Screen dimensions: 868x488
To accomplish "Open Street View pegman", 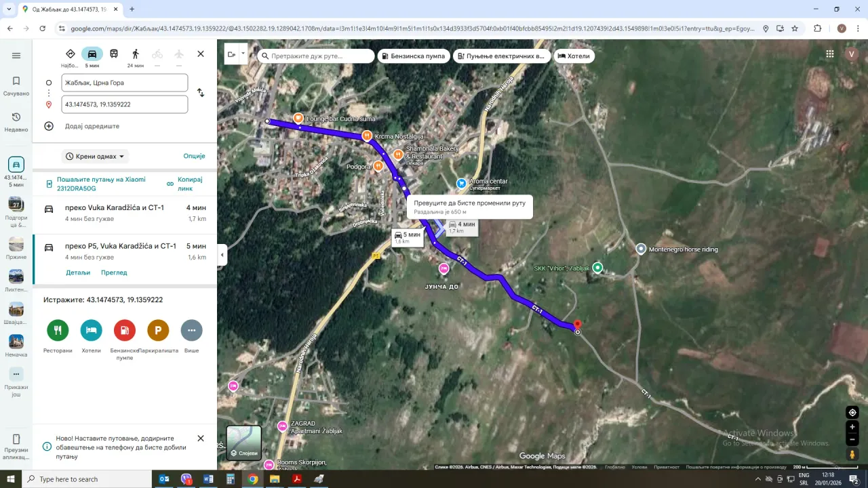I will point(852,455).
